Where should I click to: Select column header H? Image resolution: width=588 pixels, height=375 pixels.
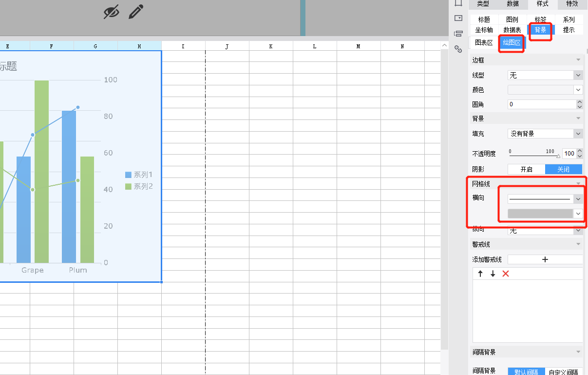click(139, 46)
